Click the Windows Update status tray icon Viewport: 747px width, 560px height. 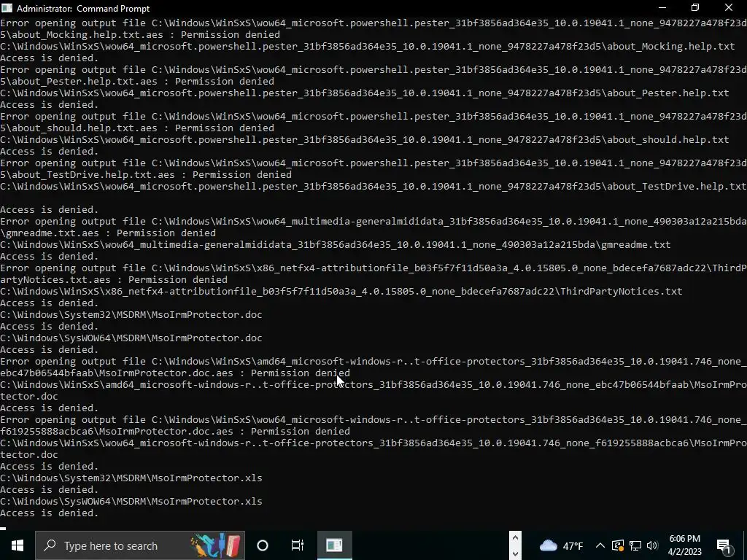(617, 545)
